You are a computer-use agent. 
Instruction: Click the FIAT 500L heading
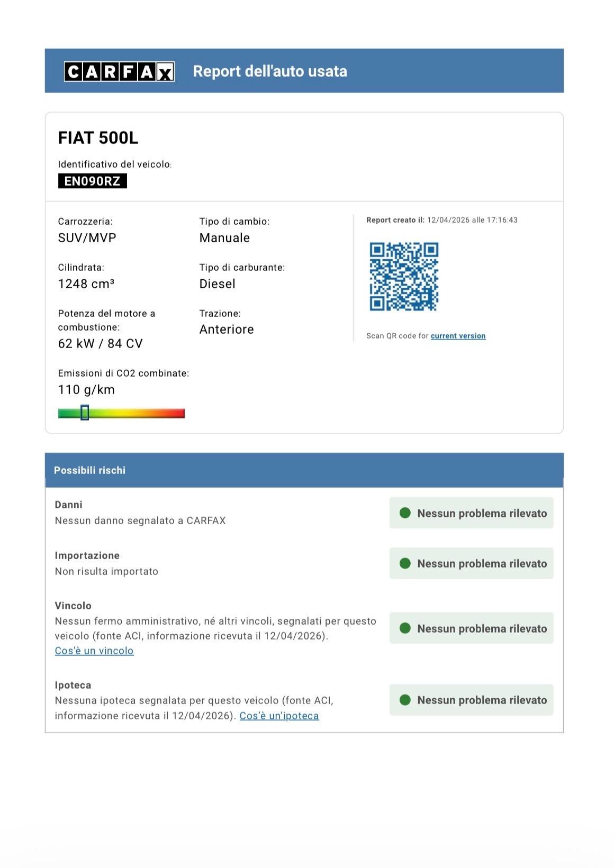coord(98,138)
